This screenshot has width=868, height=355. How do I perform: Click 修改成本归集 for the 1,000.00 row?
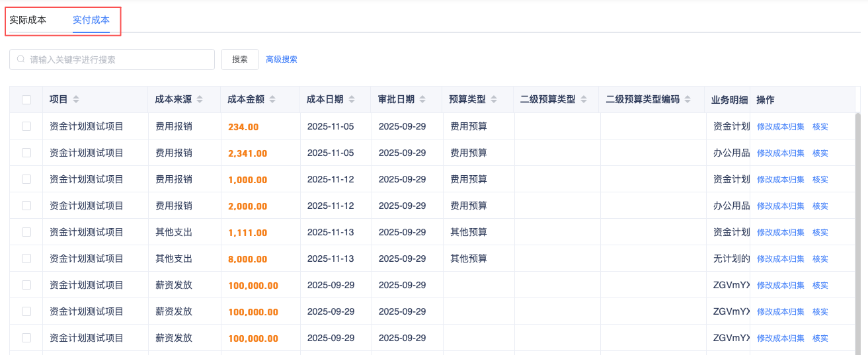coord(780,179)
